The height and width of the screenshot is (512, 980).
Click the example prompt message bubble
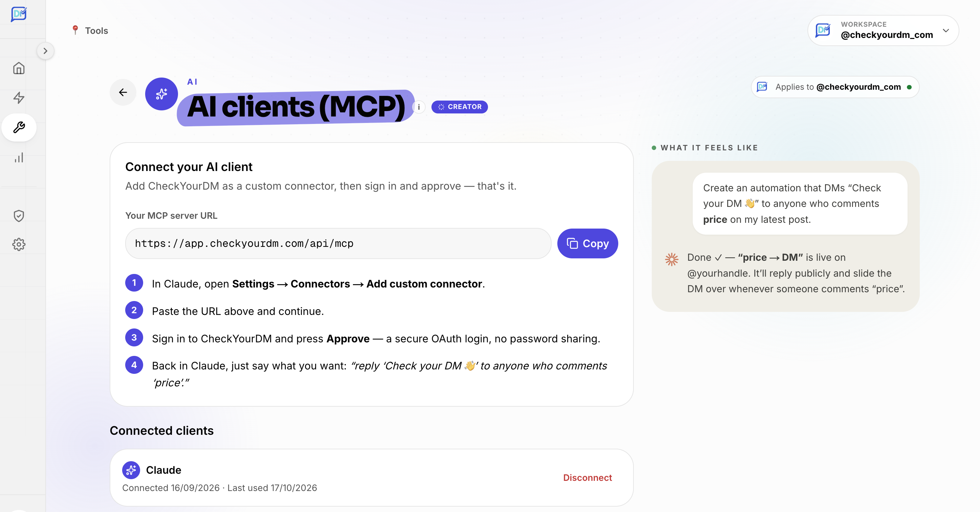coord(800,204)
